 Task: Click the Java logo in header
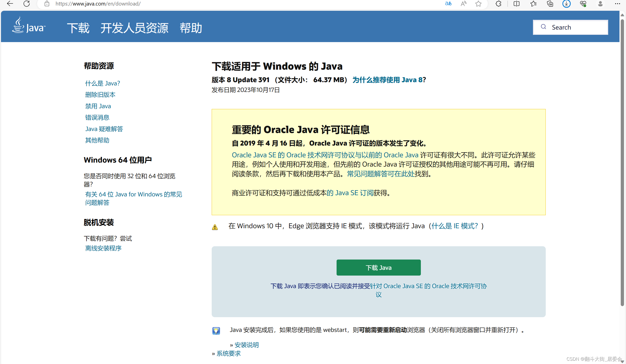[x=29, y=26]
